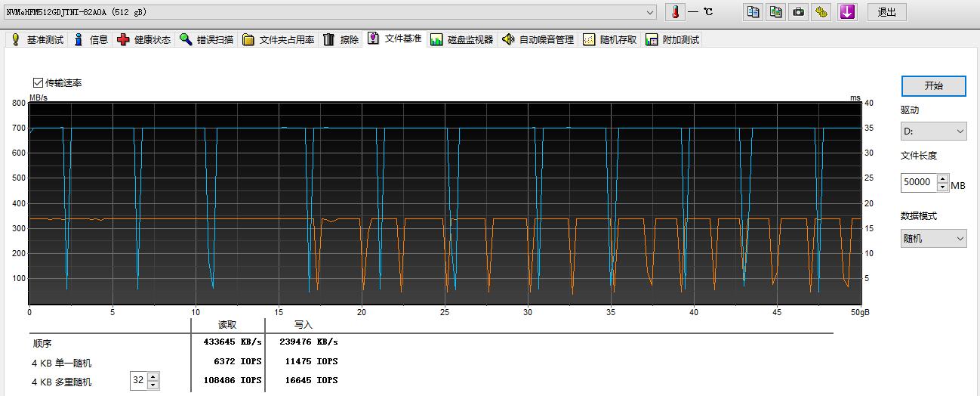Open the 基准测试 tab

point(36,39)
